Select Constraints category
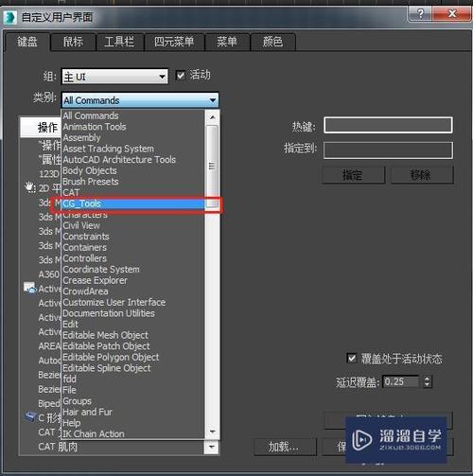 click(86, 237)
